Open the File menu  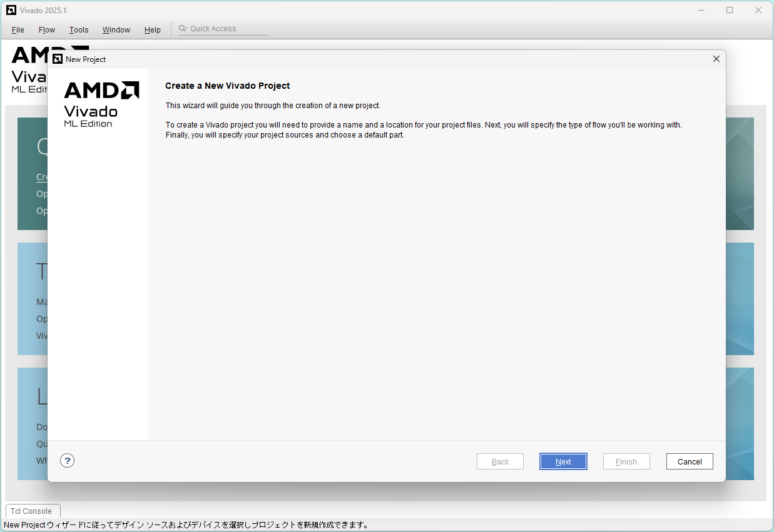[18, 29]
